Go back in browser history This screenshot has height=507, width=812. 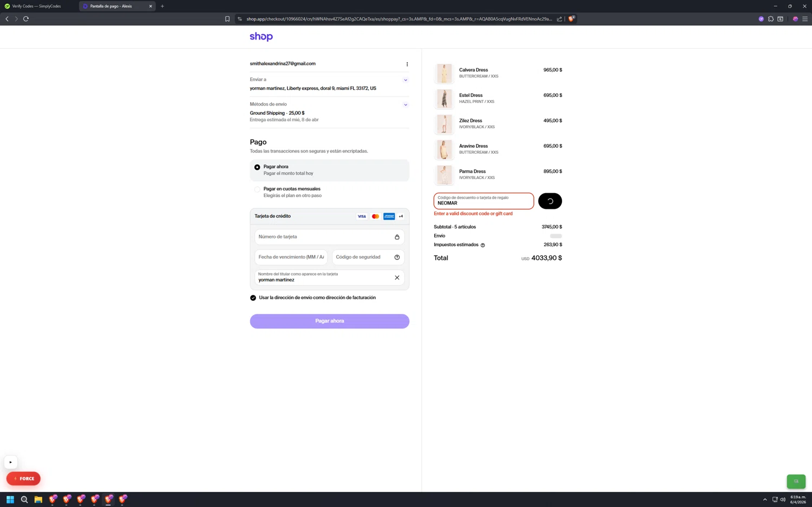[7, 19]
